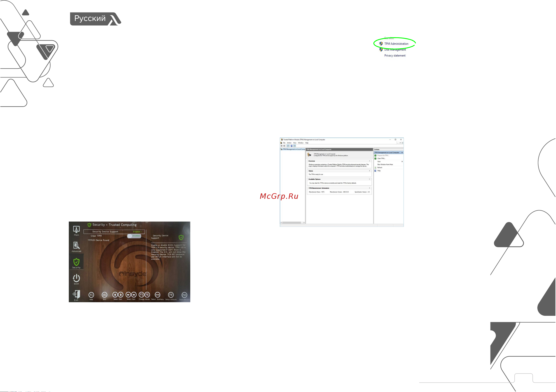The image size is (556, 392).
Task: Click the tree pane scroll left arrow
Action: 281,223
